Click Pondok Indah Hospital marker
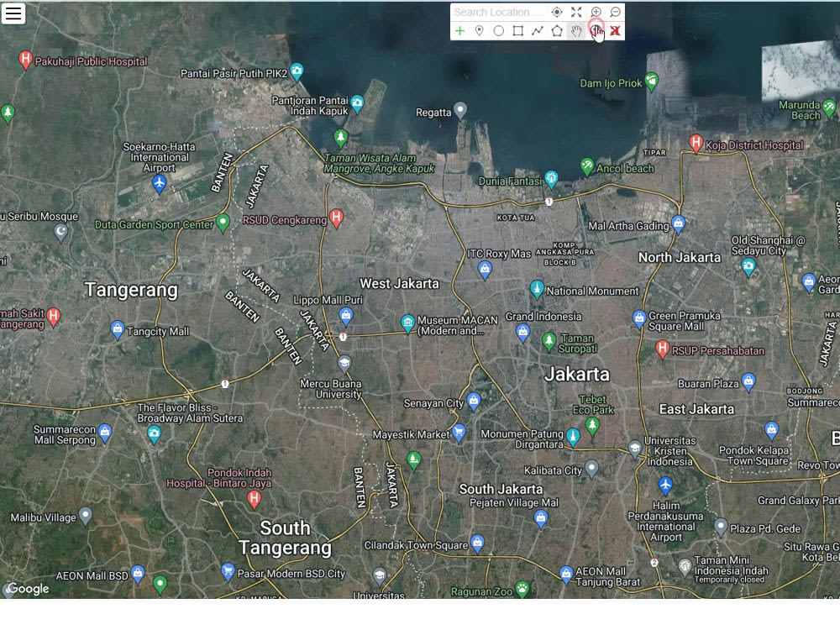 pos(255,499)
